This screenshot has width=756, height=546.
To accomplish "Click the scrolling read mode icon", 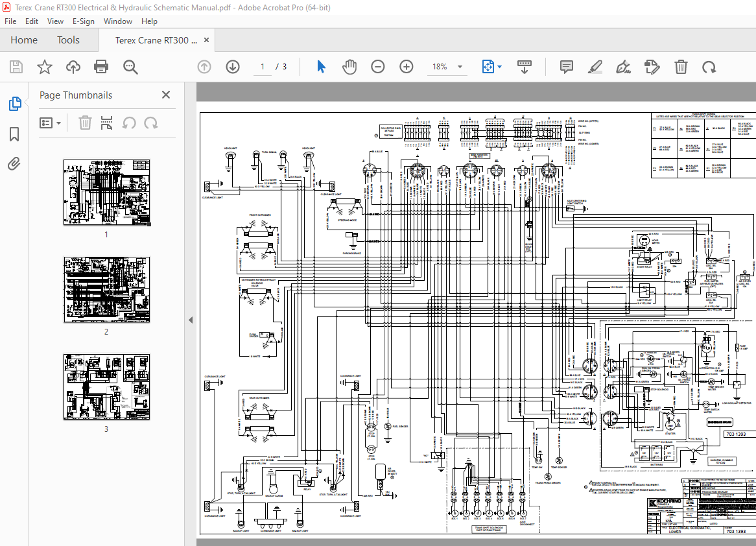I will coord(524,67).
